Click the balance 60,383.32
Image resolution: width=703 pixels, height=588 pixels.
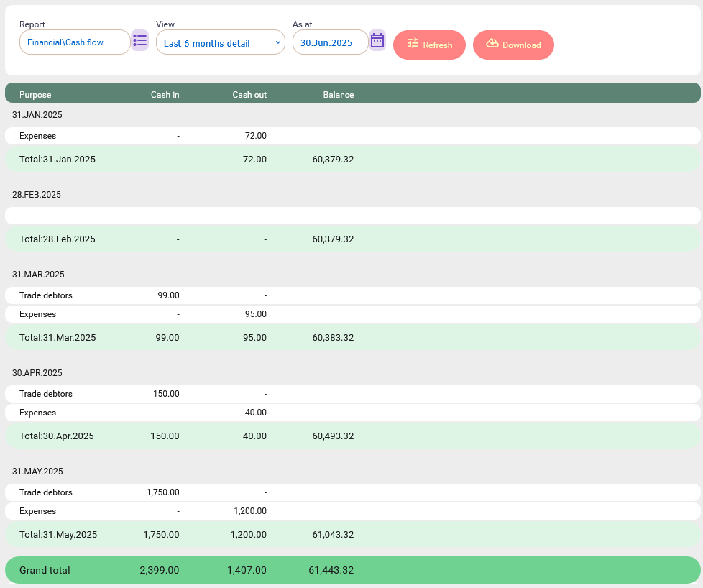333,338
